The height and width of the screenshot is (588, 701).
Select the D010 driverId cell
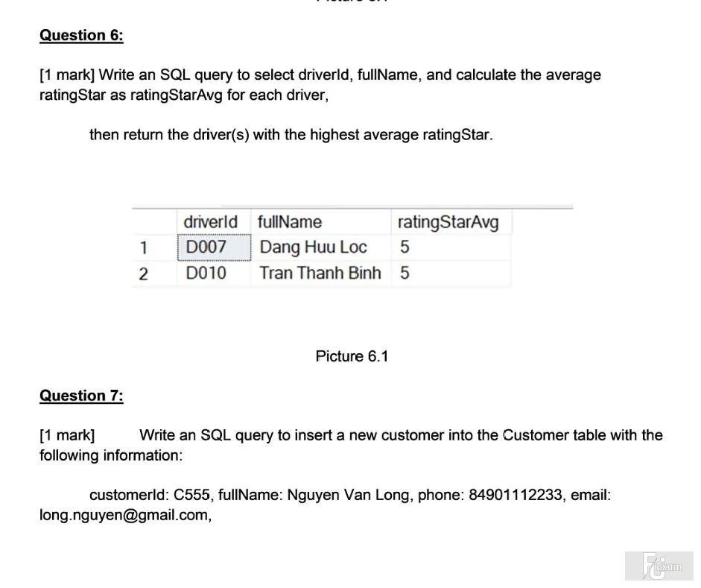214,274
